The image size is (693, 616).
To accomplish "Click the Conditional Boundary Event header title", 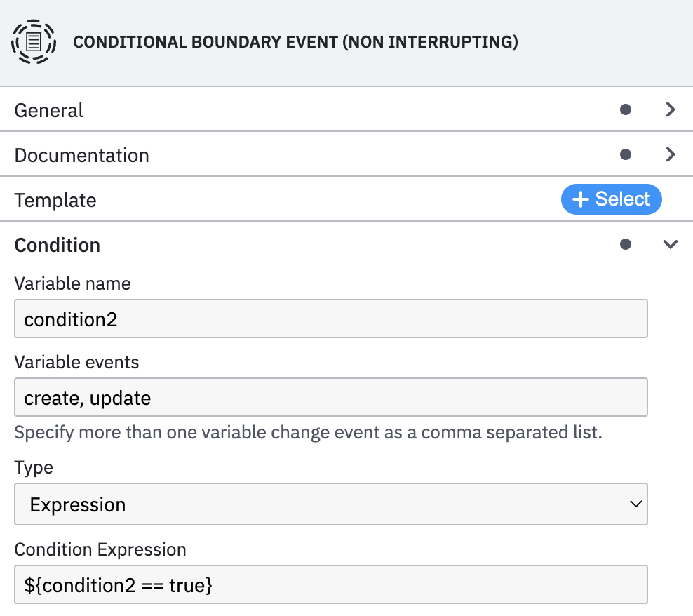I will coord(295,42).
